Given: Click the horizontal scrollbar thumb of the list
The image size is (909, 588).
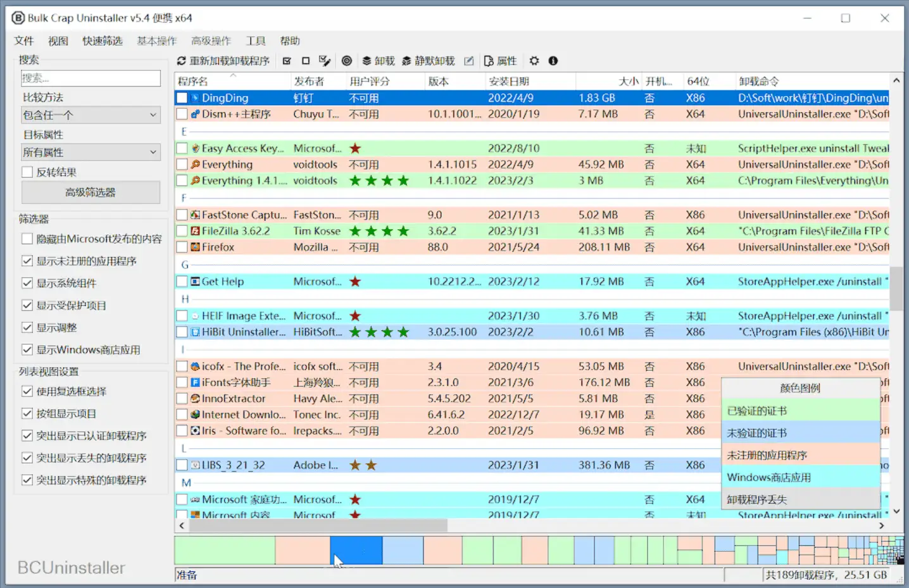Looking at the screenshot, I should [x=318, y=525].
